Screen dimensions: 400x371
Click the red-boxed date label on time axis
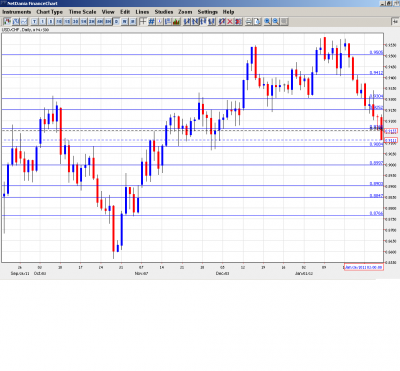click(x=364, y=267)
